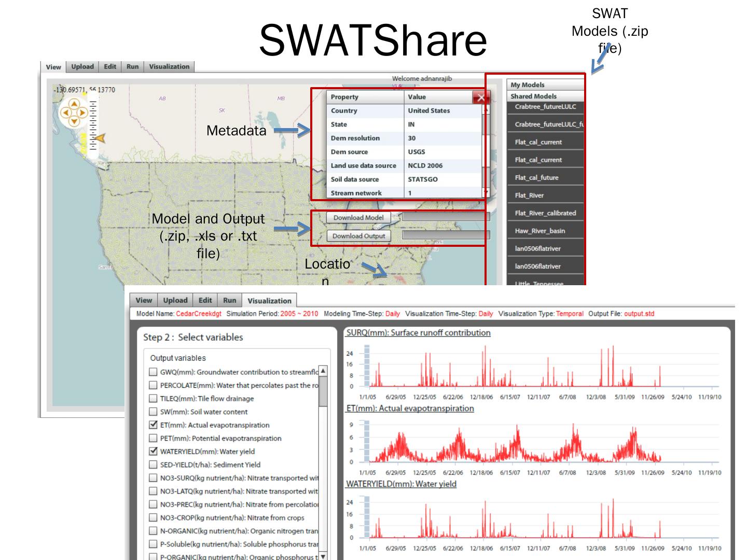The width and height of the screenshot is (747, 560).
Task: Switch to Upload tab in the visualization window
Action: tap(175, 300)
